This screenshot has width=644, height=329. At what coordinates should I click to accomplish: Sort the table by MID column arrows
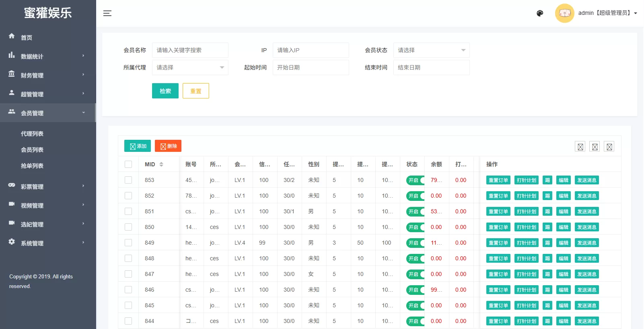tap(161, 164)
